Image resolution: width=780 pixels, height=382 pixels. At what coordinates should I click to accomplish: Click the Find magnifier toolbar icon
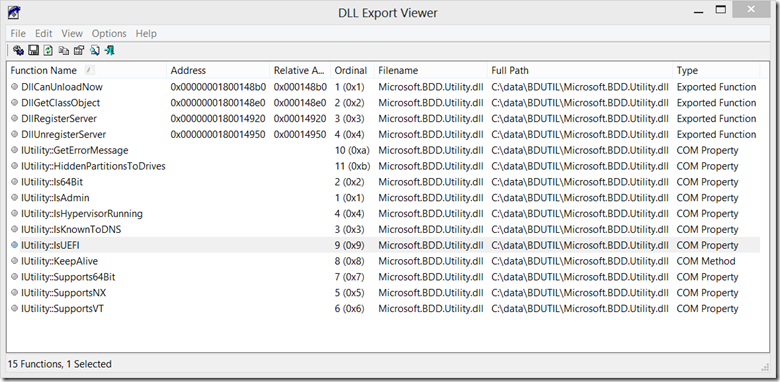(x=95, y=50)
